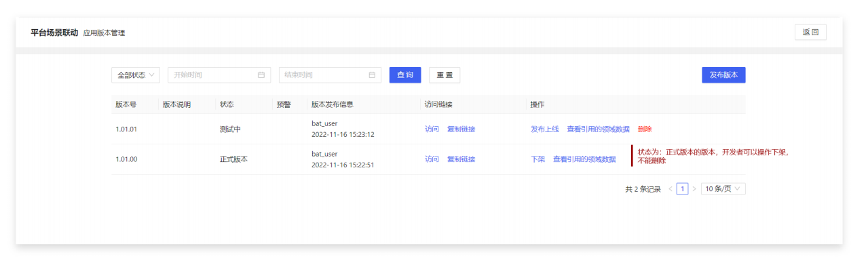Click the 重置 reset button
868x267 pixels.
click(x=445, y=75)
